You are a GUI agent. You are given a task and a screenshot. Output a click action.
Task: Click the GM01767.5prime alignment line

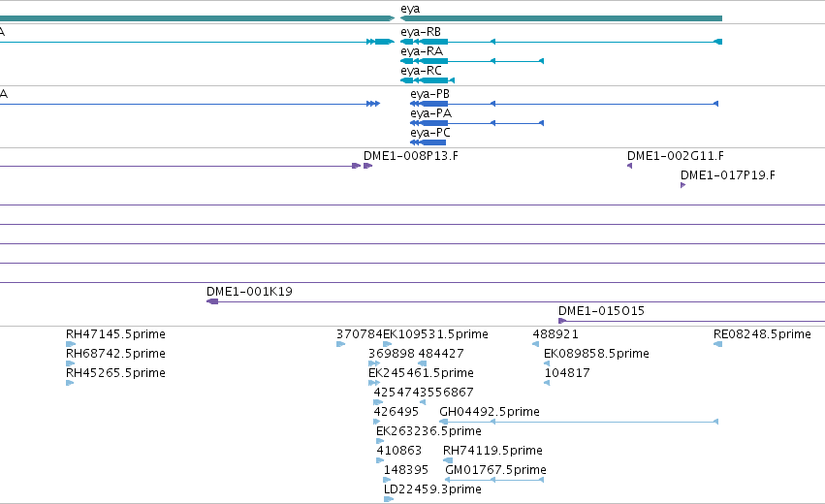tap(494, 480)
